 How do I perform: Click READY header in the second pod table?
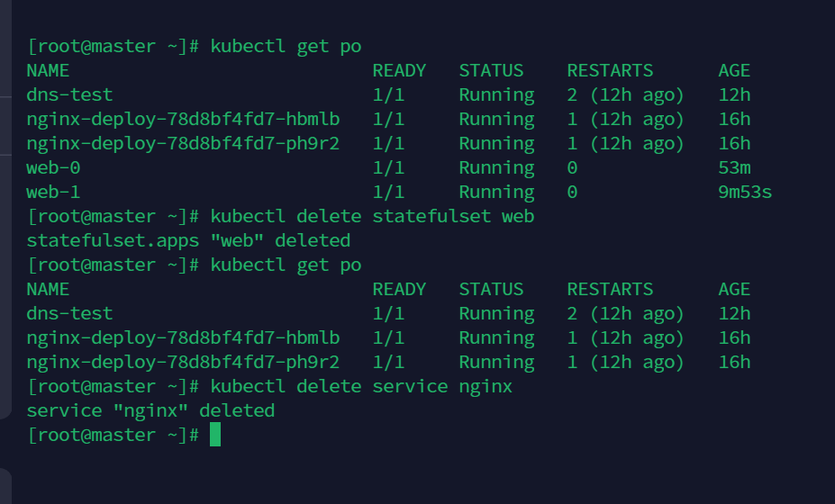click(x=399, y=289)
